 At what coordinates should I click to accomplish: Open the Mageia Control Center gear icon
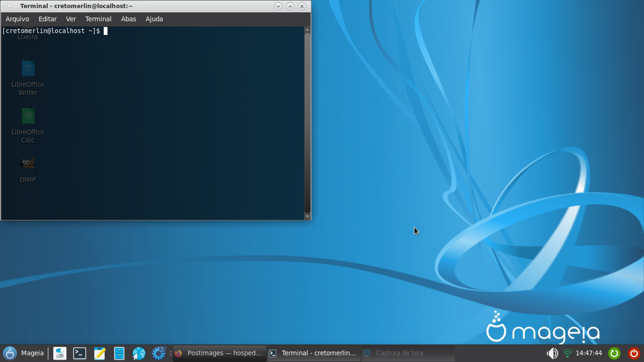[x=158, y=353]
